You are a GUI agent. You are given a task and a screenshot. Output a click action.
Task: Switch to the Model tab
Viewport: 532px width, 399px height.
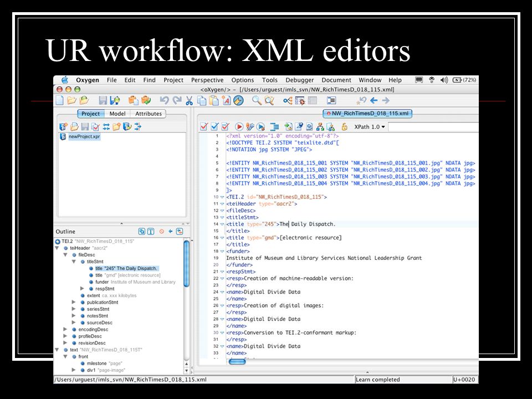[117, 114]
